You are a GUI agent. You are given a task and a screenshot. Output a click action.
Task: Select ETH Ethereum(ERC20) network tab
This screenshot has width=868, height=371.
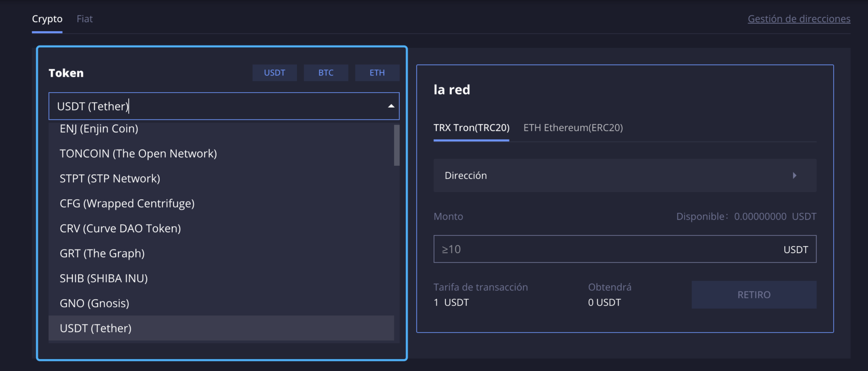click(x=573, y=128)
